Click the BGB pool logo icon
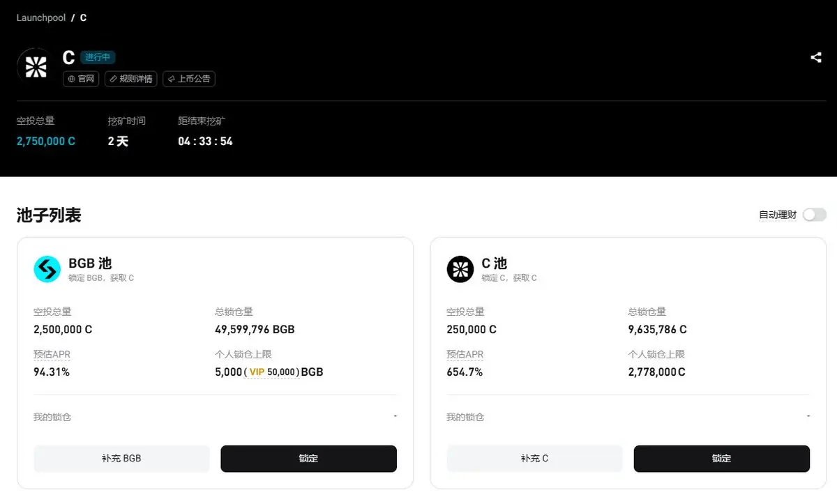 (47, 269)
